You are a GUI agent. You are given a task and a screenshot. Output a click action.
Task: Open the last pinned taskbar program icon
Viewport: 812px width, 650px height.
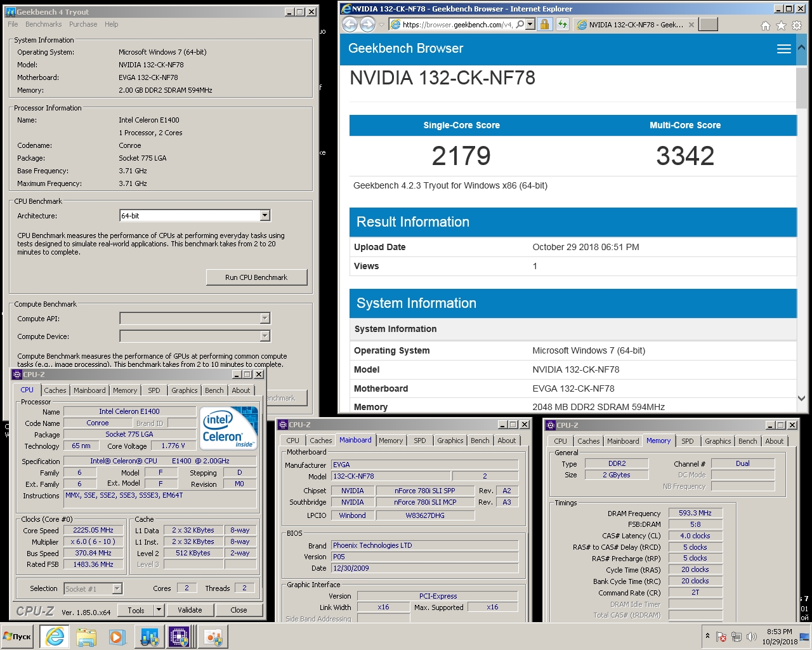click(x=213, y=637)
